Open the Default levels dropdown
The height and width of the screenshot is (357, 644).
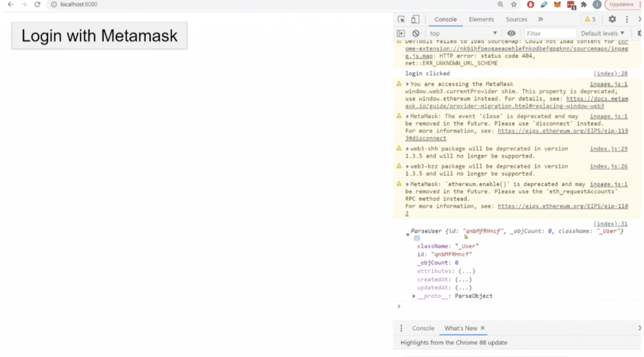click(x=602, y=34)
